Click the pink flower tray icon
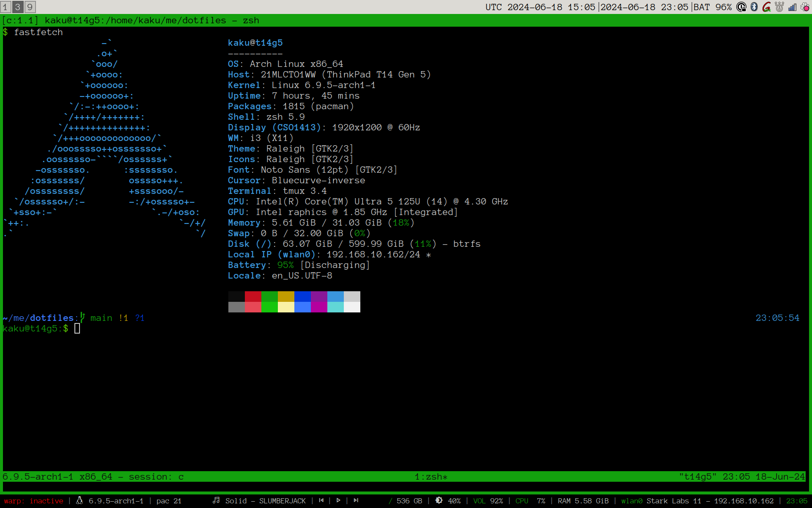This screenshot has width=812, height=508. [805, 7]
